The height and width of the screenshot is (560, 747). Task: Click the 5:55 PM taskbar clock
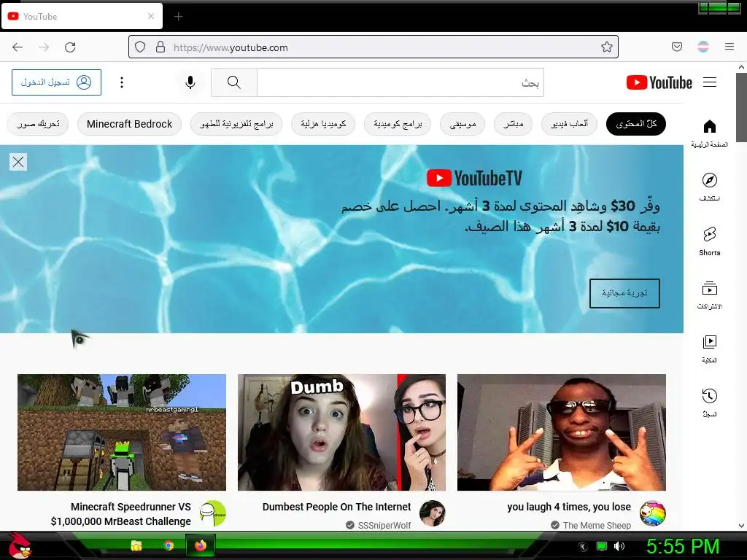pos(682,546)
